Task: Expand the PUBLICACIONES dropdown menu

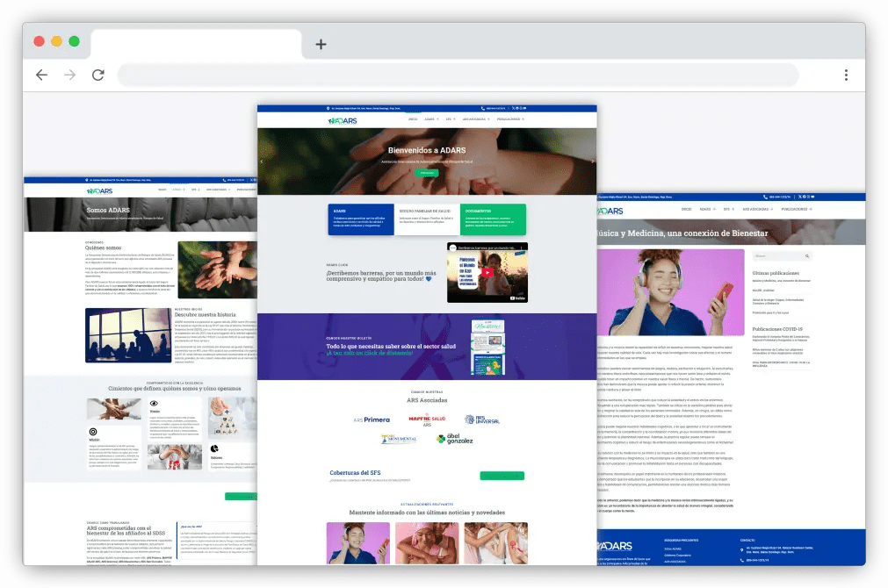Action: coord(508,119)
